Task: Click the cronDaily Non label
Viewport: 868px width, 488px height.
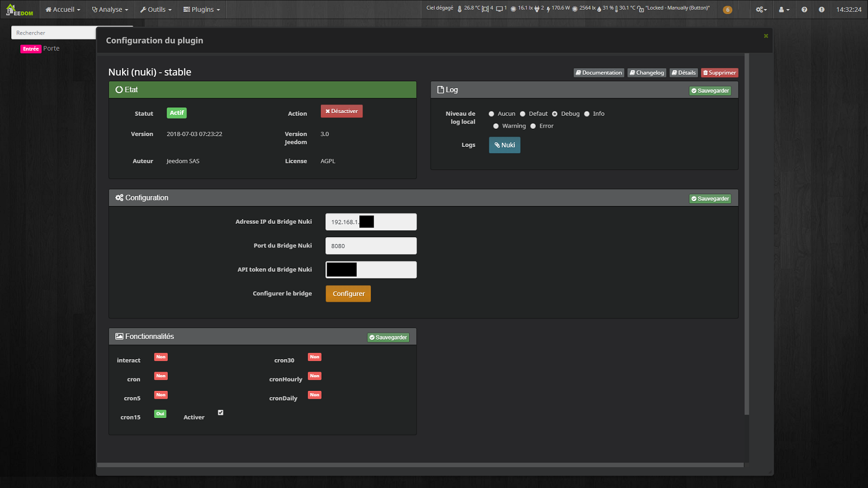Action: point(315,395)
